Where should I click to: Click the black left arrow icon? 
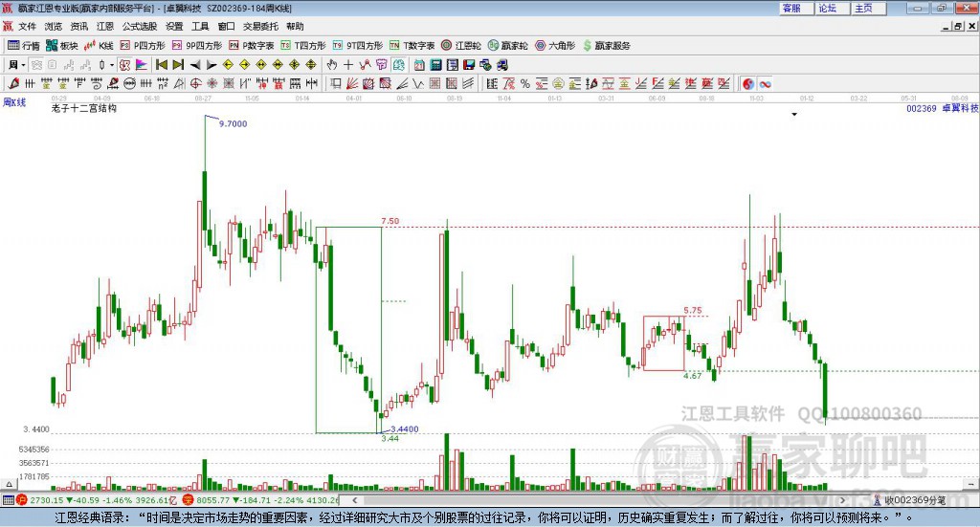(195, 65)
